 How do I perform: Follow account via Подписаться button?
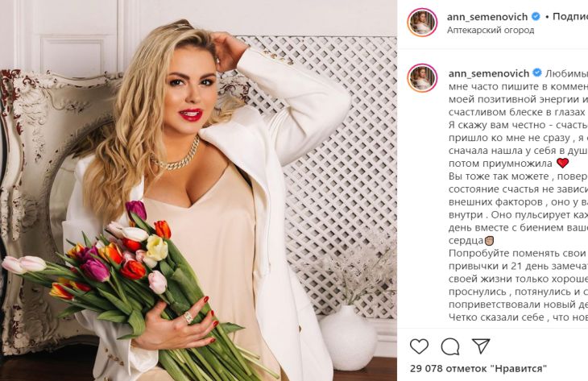click(570, 16)
